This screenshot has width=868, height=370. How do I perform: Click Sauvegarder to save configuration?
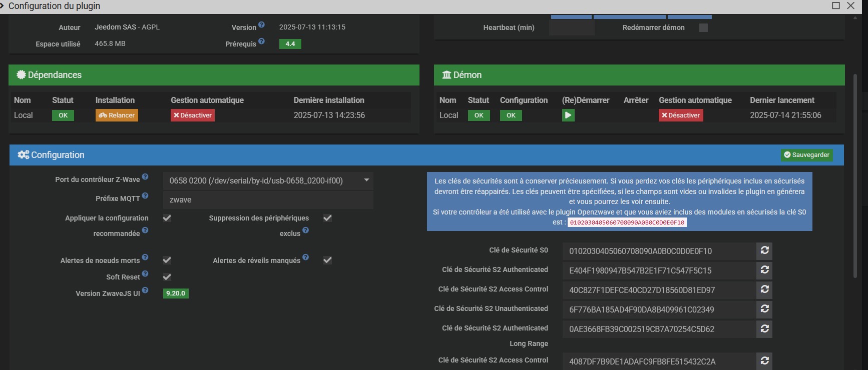point(806,155)
